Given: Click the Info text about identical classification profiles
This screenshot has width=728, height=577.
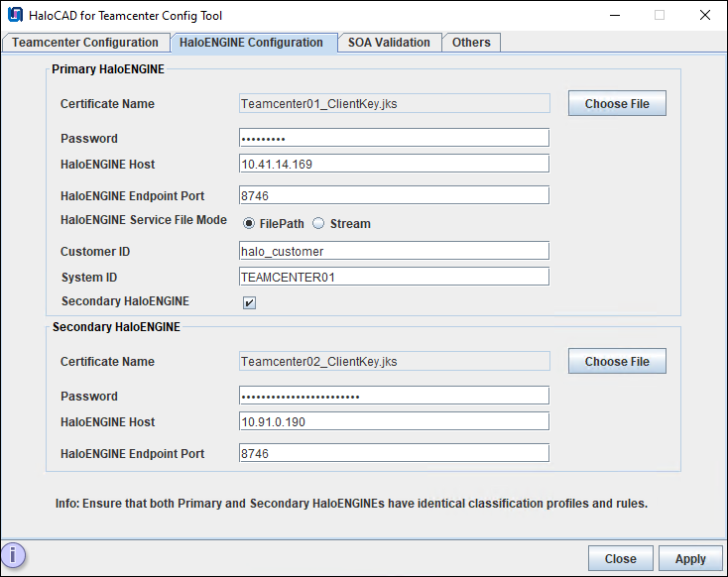Looking at the screenshot, I should [x=351, y=504].
